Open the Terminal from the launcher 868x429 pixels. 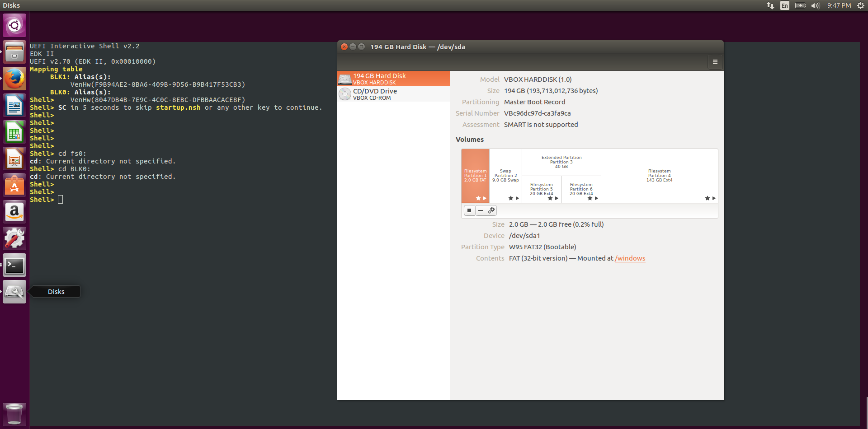click(14, 266)
